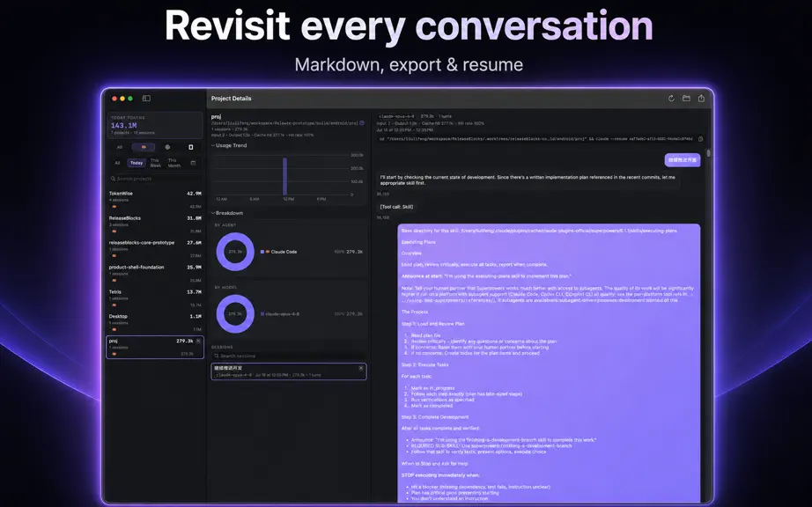Click the conversation panel scrollbar thumb
The height and width of the screenshot is (507, 812).
[x=708, y=154]
